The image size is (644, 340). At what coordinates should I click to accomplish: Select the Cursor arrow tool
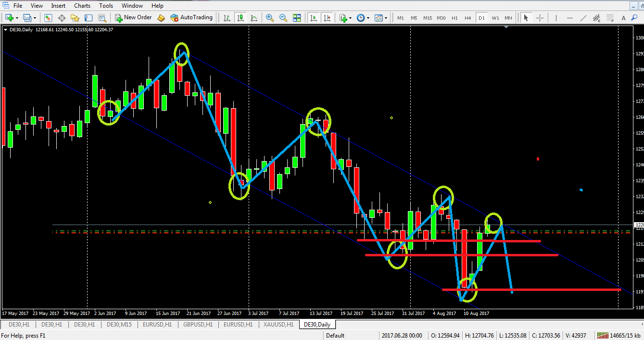click(x=526, y=18)
